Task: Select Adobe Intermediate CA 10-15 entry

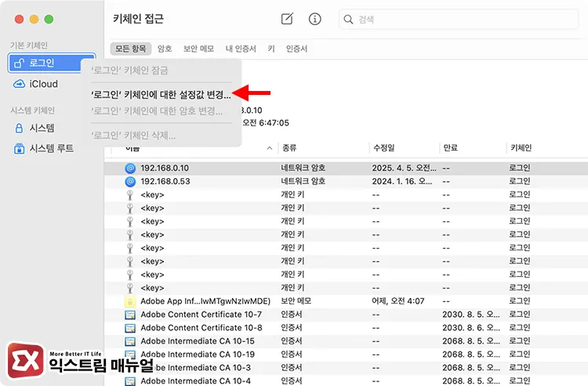Action: [x=198, y=341]
